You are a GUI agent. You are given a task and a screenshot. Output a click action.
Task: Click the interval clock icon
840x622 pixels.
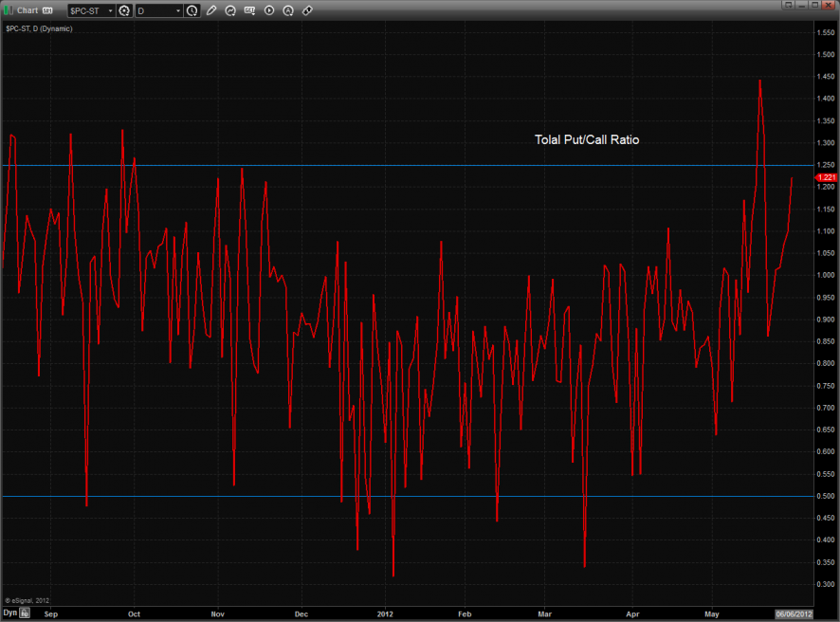192,10
